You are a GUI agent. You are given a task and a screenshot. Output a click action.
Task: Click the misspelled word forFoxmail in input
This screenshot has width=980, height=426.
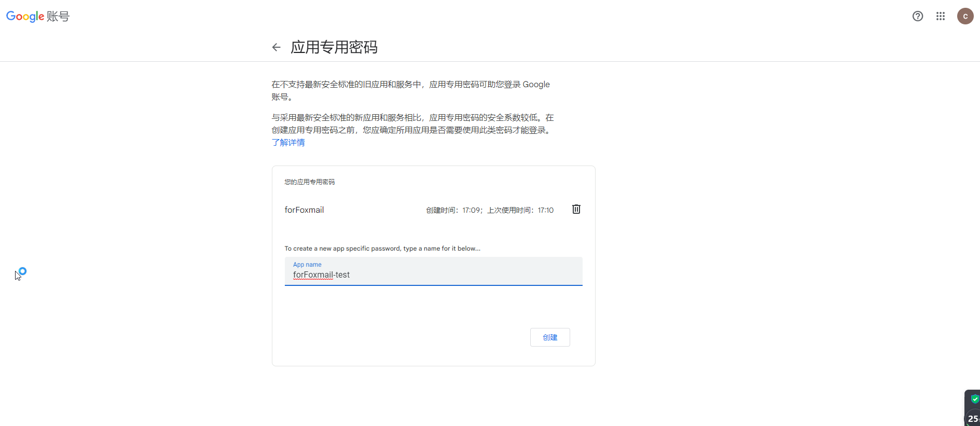point(313,275)
